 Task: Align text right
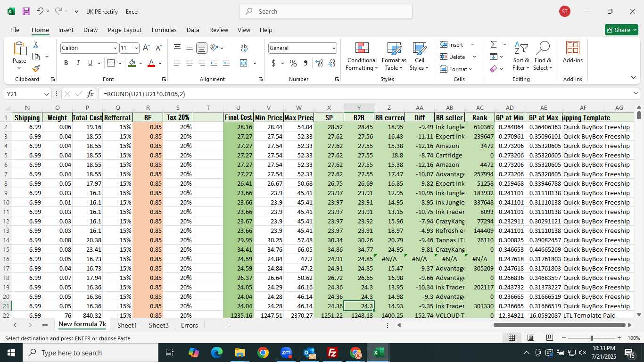(202, 63)
